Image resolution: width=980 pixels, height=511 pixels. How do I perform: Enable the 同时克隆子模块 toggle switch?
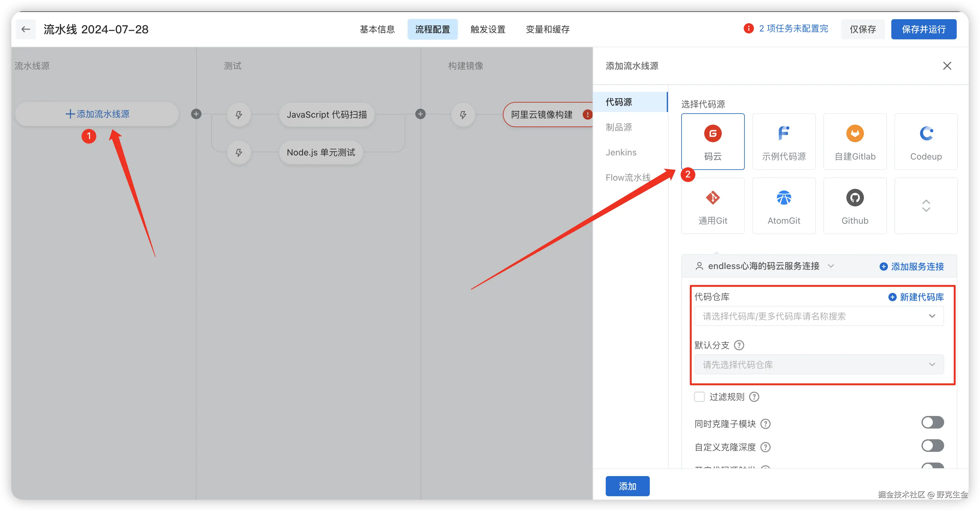click(932, 422)
